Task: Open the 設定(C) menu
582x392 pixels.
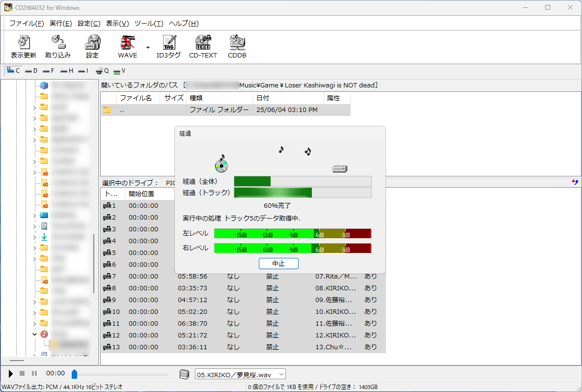Action: pos(89,24)
